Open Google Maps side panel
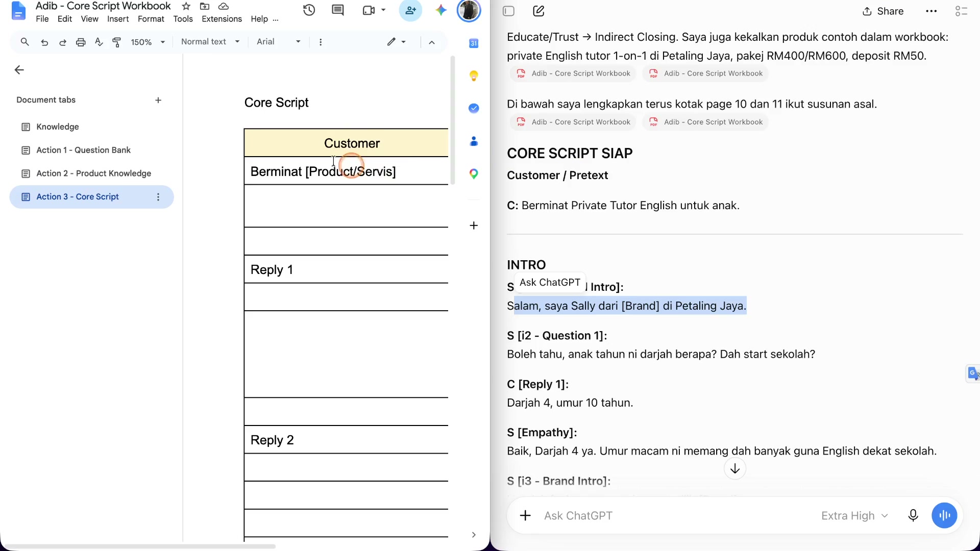This screenshot has height=551, width=980. (x=474, y=174)
